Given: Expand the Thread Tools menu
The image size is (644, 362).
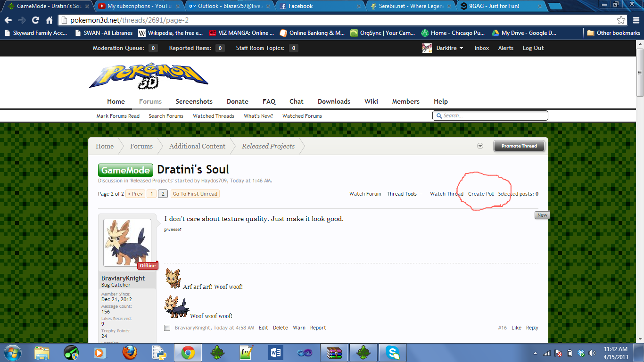Looking at the screenshot, I should click(x=402, y=194).
